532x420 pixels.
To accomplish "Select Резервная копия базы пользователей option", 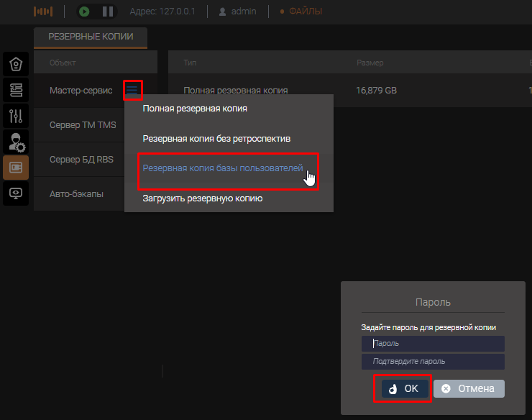I will tap(223, 168).
